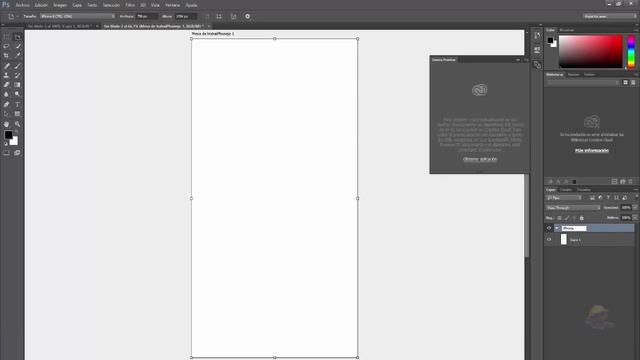
Task: Open the Archivo menu
Action: [22, 5]
